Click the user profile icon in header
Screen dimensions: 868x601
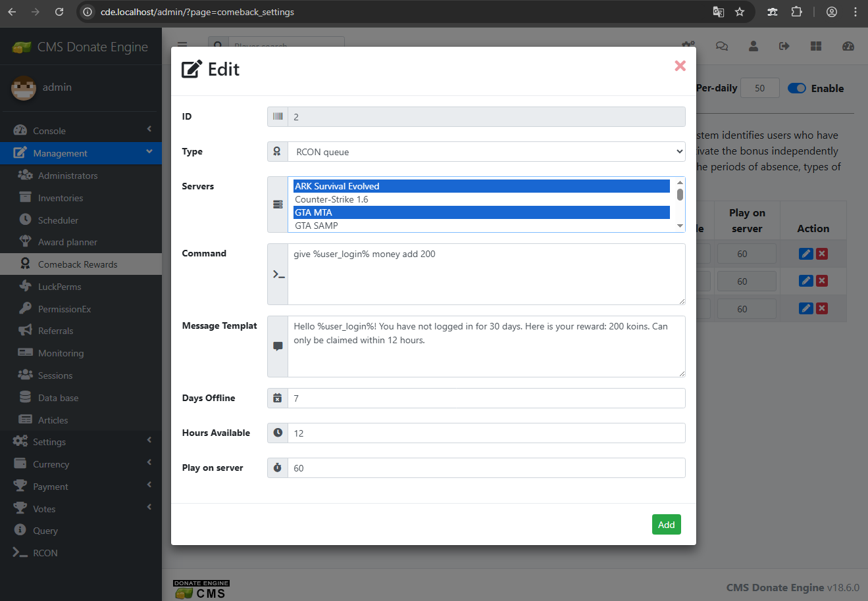tap(753, 46)
